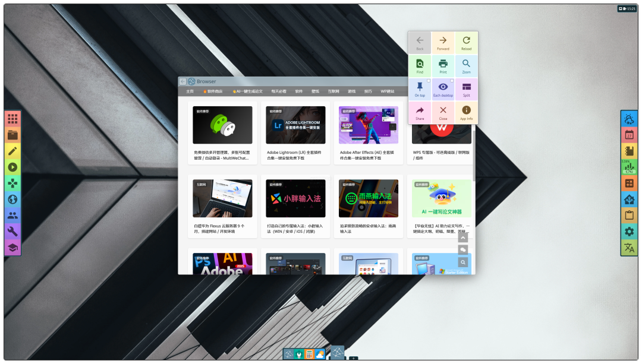Click the floating search magnifier button

(462, 262)
